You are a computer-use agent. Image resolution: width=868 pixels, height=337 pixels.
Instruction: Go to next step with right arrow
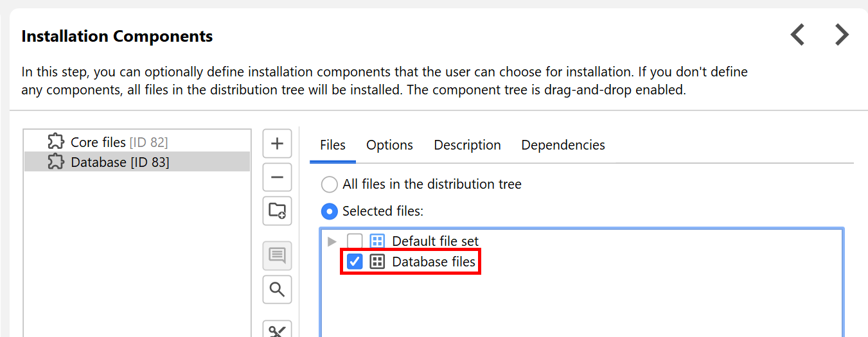(x=842, y=35)
